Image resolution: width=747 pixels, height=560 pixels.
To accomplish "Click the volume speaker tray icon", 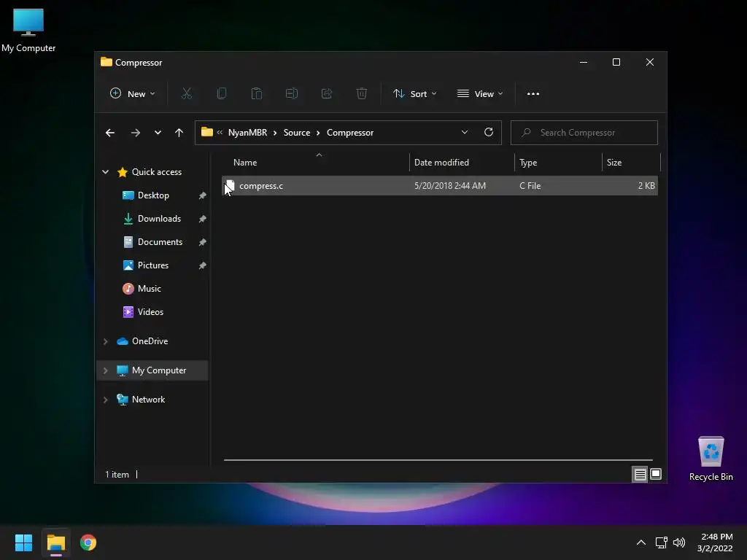I will pos(679,542).
